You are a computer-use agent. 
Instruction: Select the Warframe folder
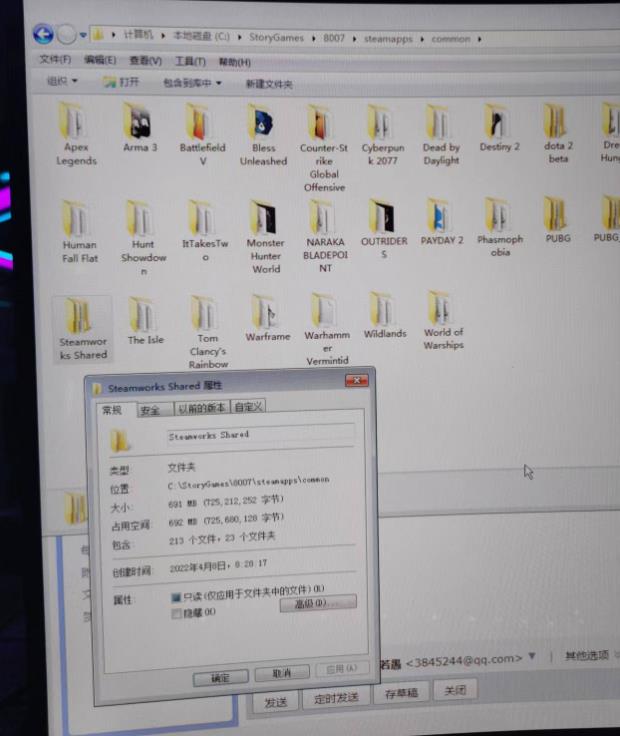[268, 319]
